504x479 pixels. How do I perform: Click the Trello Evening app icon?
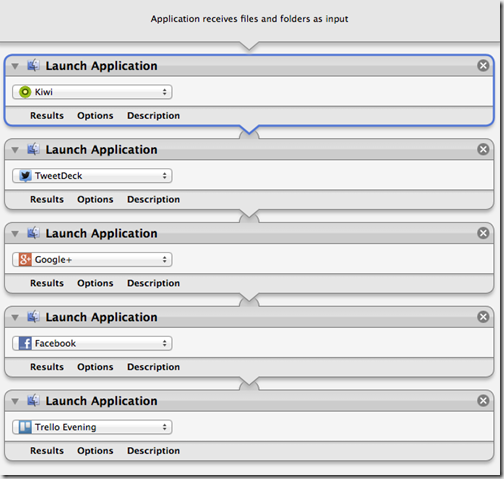(25, 427)
